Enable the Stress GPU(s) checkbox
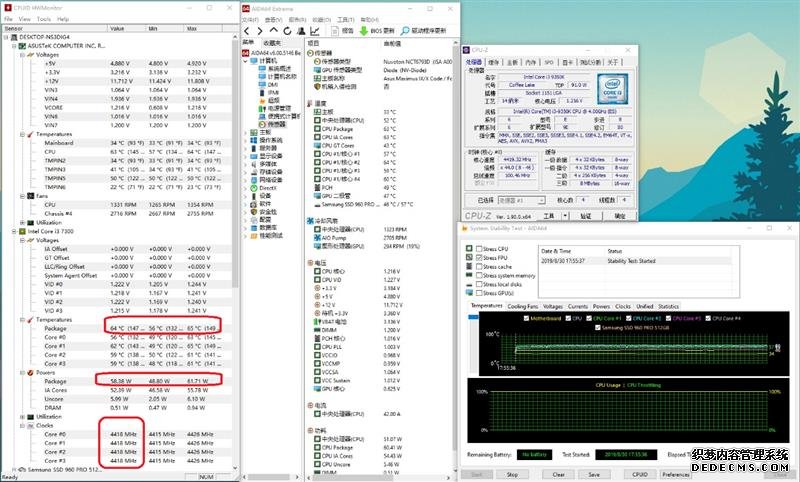800x482 pixels. coord(479,293)
